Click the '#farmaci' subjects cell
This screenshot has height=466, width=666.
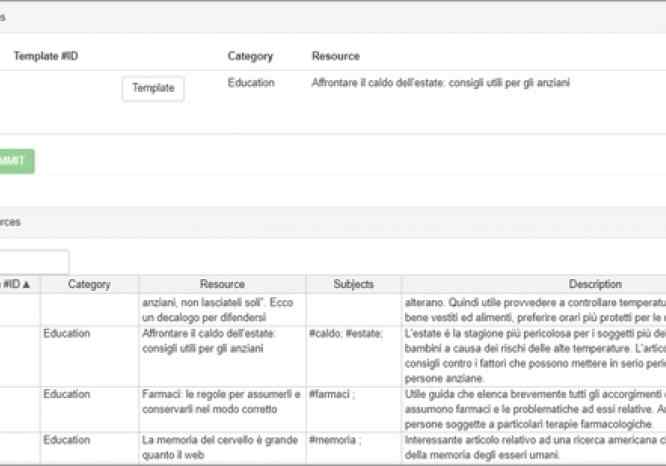333,395
